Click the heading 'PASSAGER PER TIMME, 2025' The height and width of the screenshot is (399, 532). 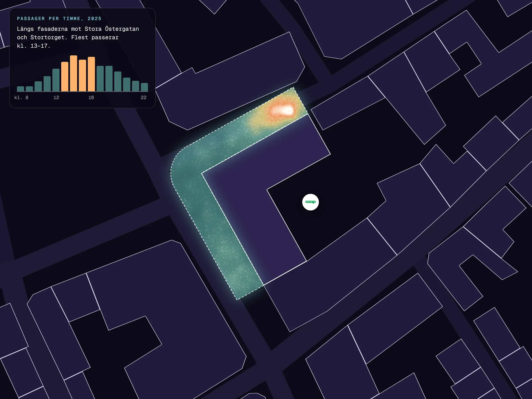click(x=59, y=19)
